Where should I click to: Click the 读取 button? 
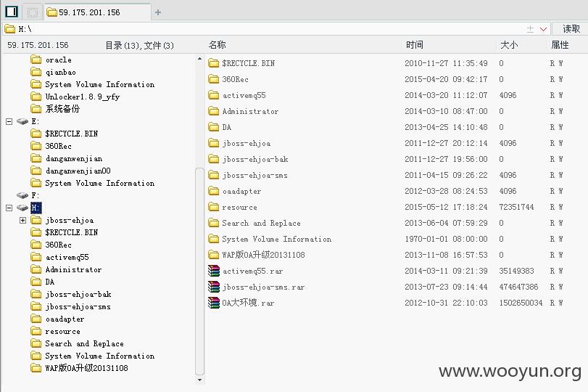571,28
